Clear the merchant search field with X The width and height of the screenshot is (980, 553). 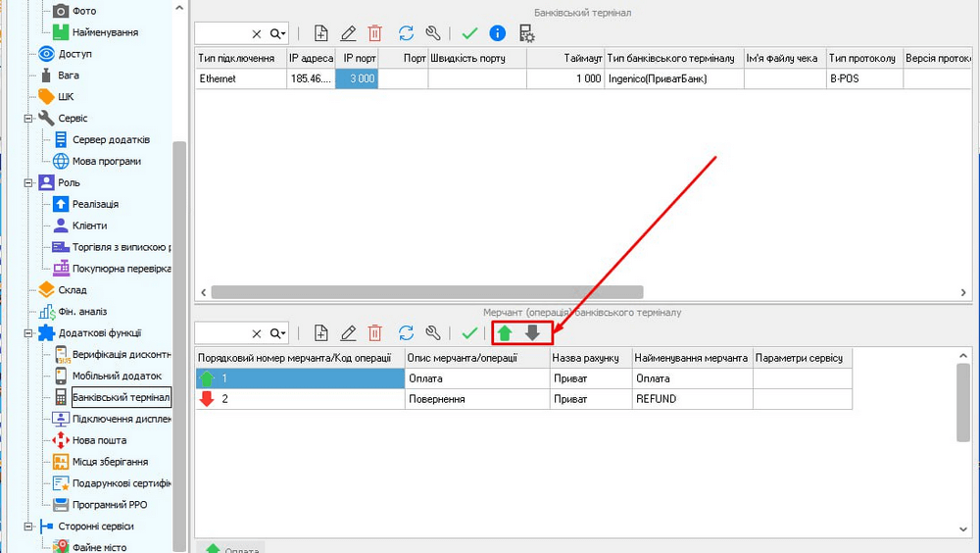coord(257,333)
